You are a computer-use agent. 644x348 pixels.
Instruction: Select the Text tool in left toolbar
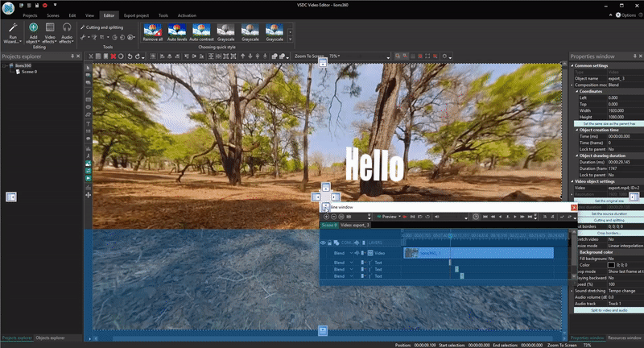(88, 124)
